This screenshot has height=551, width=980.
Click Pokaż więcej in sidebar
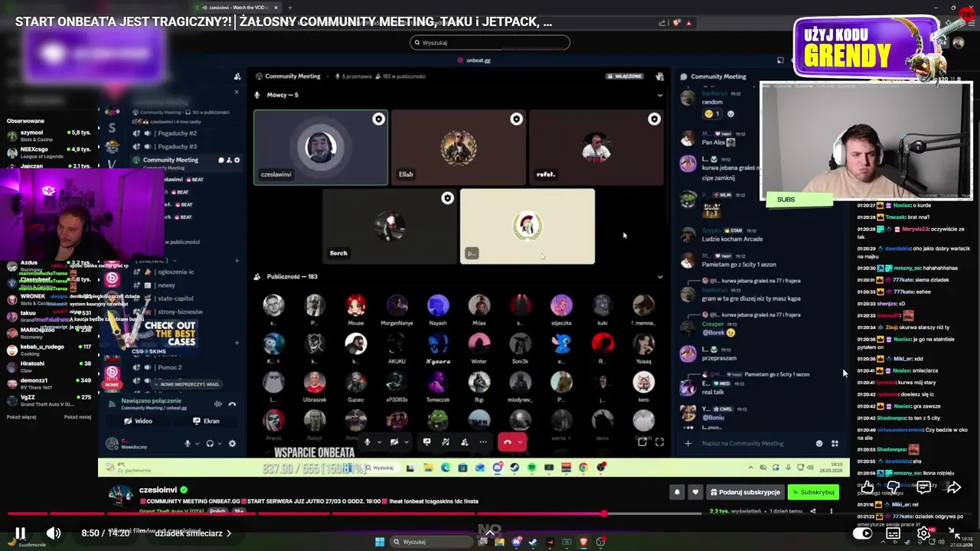tap(21, 417)
